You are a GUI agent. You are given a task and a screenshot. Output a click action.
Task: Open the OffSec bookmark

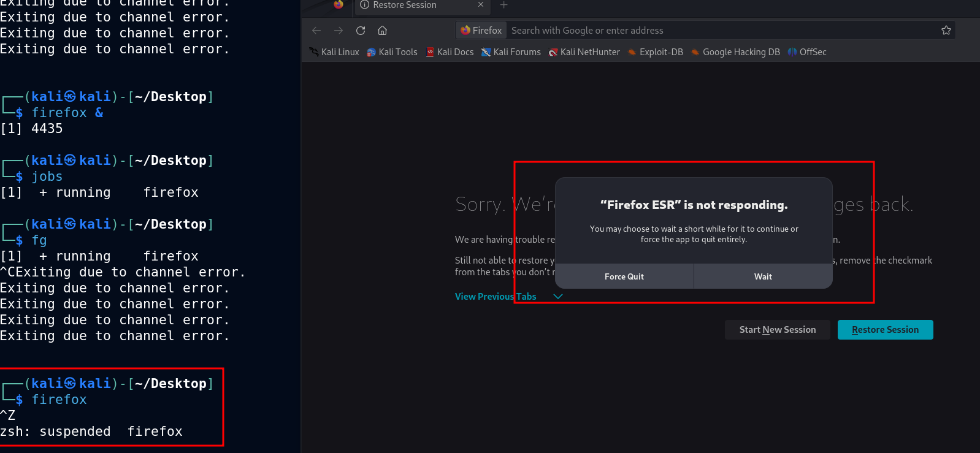point(807,52)
